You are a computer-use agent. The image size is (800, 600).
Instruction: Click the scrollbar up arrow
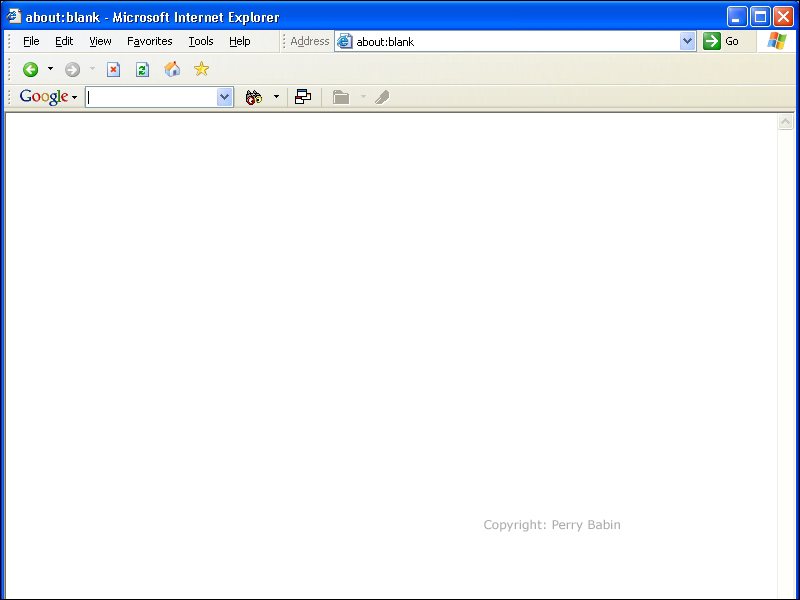click(x=785, y=121)
